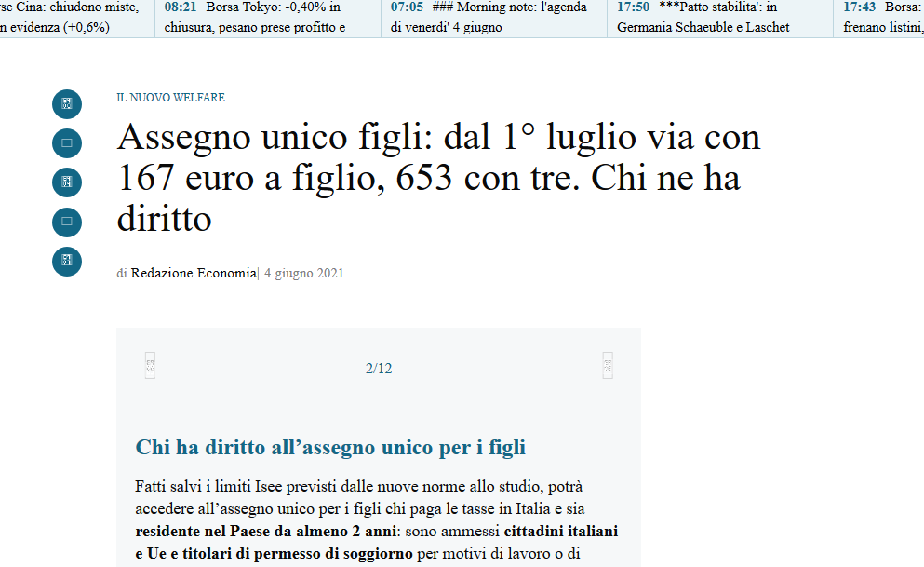Click the fifth circular icon beside the byline
The height and width of the screenshot is (567, 924).
coord(67,262)
